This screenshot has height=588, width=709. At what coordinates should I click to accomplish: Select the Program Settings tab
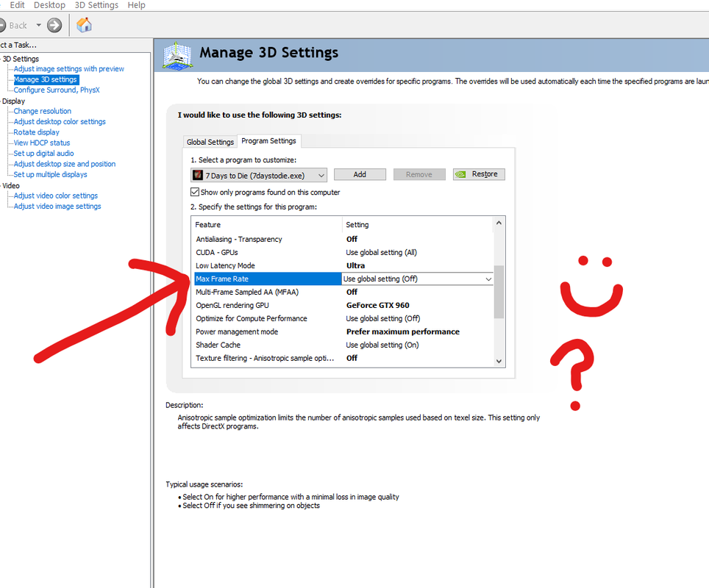pos(268,141)
